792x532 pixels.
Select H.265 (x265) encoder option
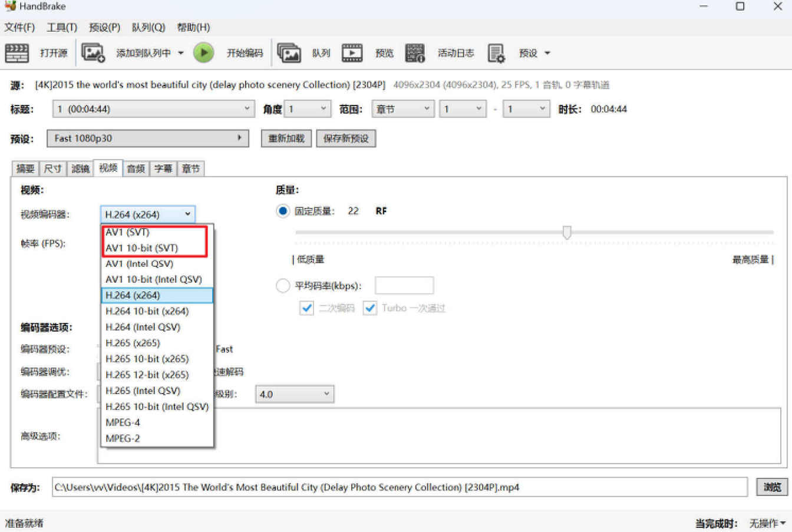157,343
